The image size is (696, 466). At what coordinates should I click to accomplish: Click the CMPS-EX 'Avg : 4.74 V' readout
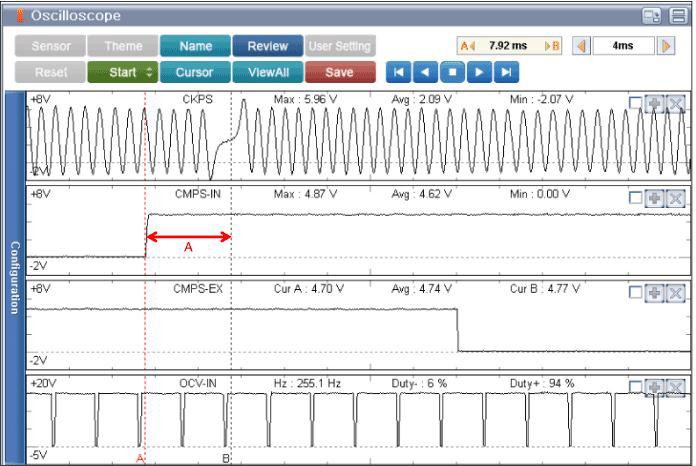point(422,289)
